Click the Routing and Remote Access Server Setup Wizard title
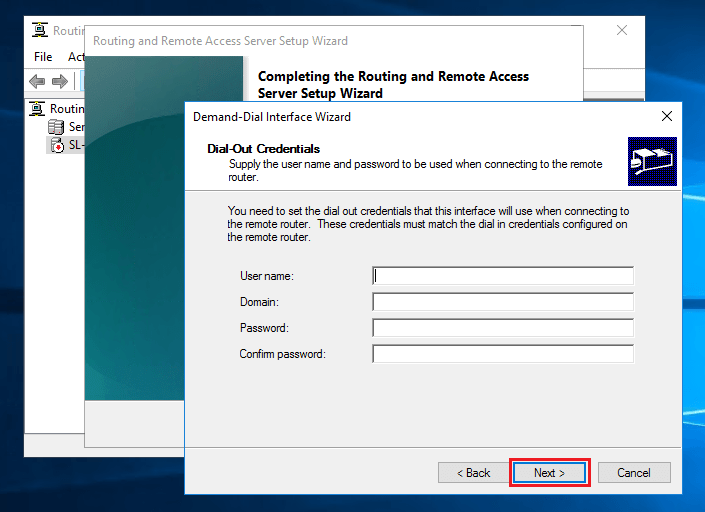 [x=220, y=41]
